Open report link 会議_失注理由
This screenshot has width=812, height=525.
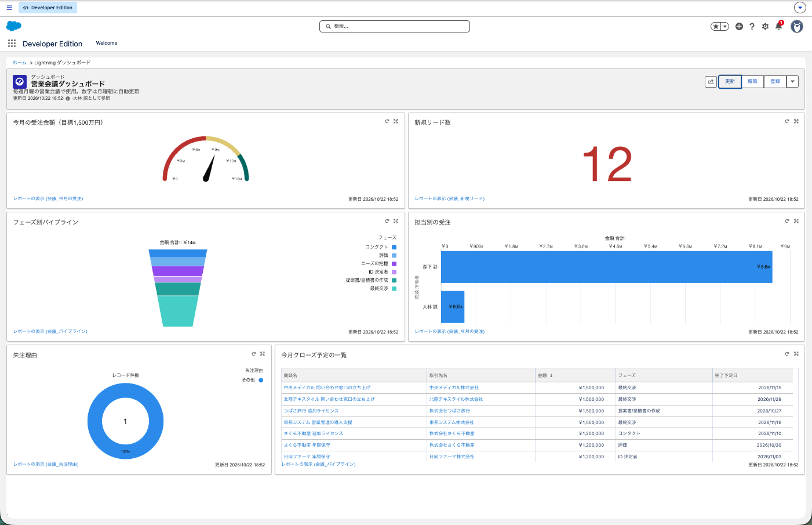point(46,465)
